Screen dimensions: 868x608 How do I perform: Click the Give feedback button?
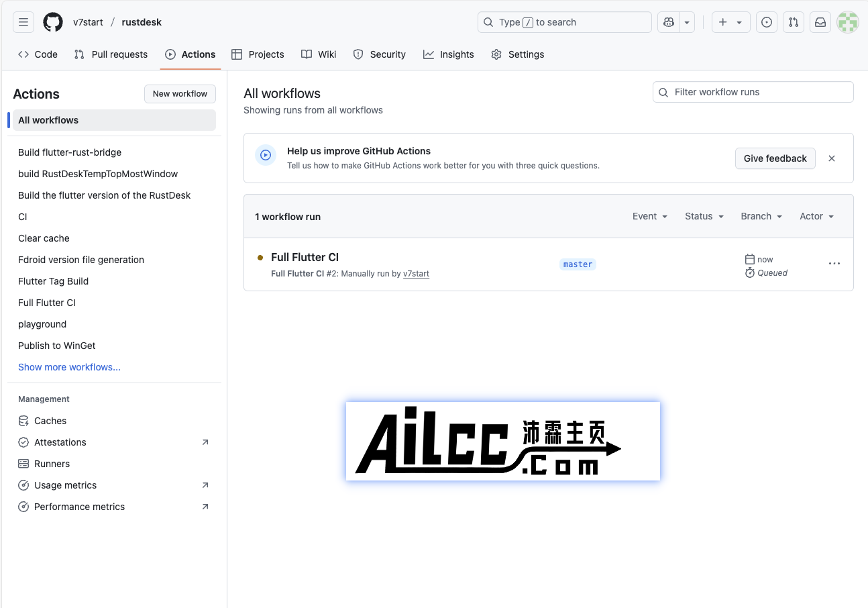click(775, 158)
